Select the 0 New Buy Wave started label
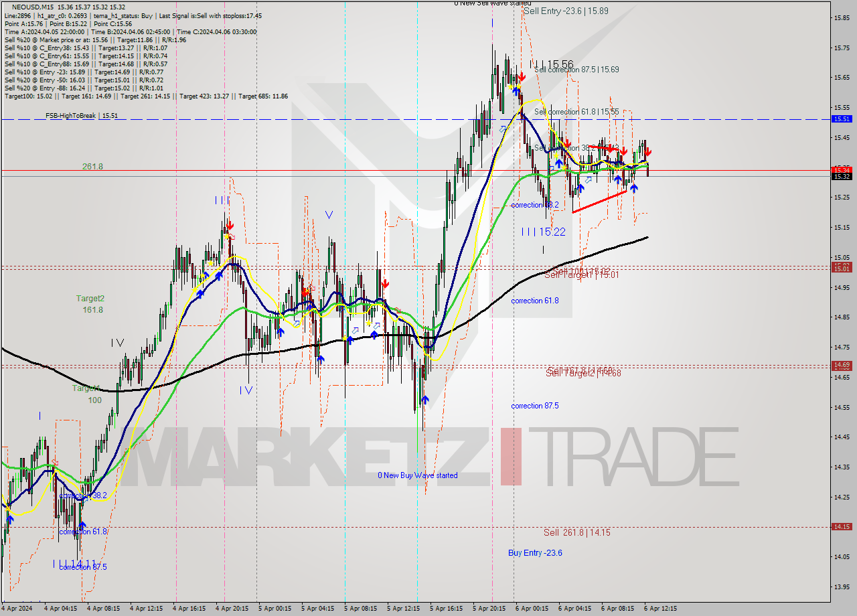The height and width of the screenshot is (616, 857). [418, 475]
